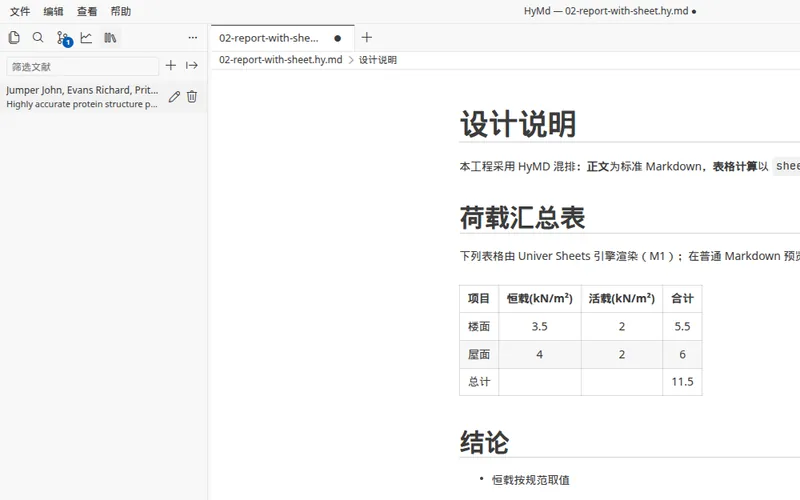Open the file explorer sidebar panel
800x500 pixels.
[14, 38]
